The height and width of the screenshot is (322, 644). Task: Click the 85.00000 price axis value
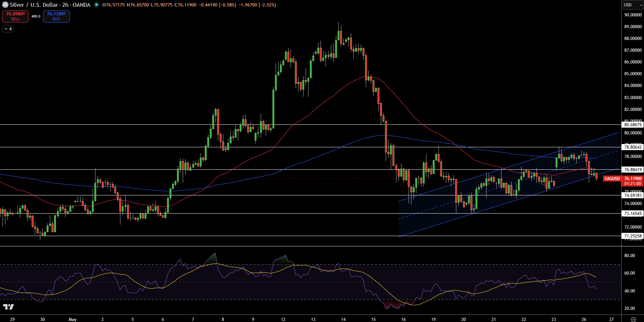pos(633,74)
